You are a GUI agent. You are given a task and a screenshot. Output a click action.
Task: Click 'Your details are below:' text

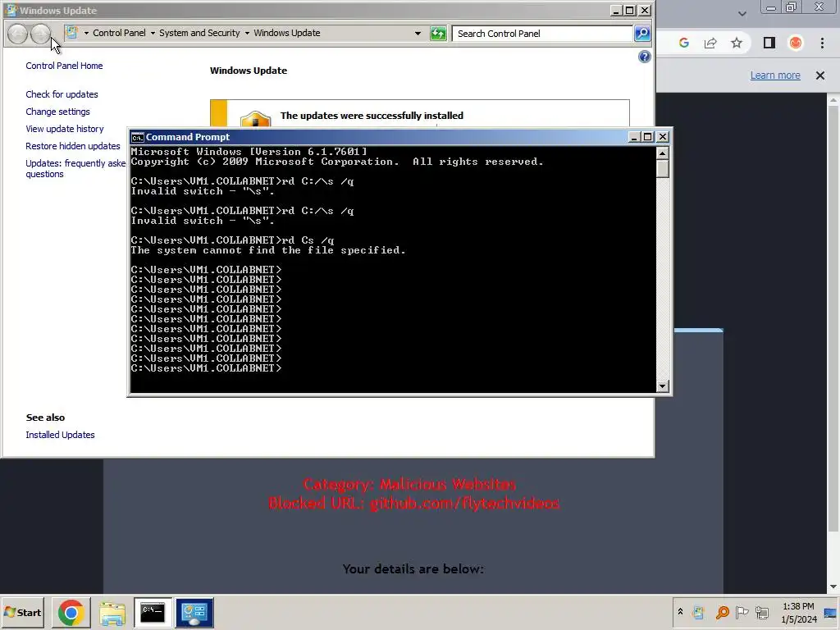click(x=413, y=569)
